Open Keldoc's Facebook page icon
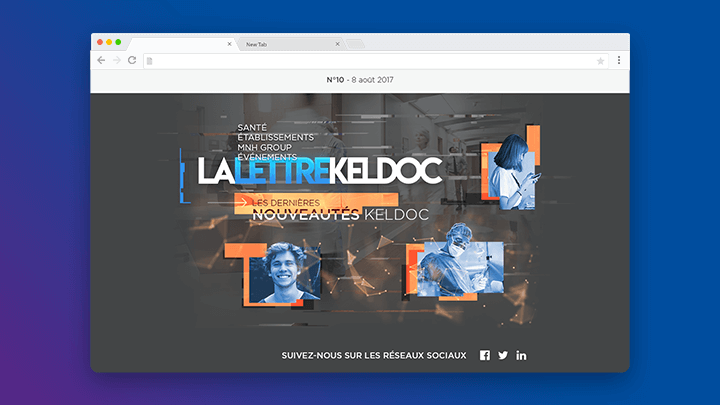This screenshot has width=720, height=405. pyautogui.click(x=484, y=355)
